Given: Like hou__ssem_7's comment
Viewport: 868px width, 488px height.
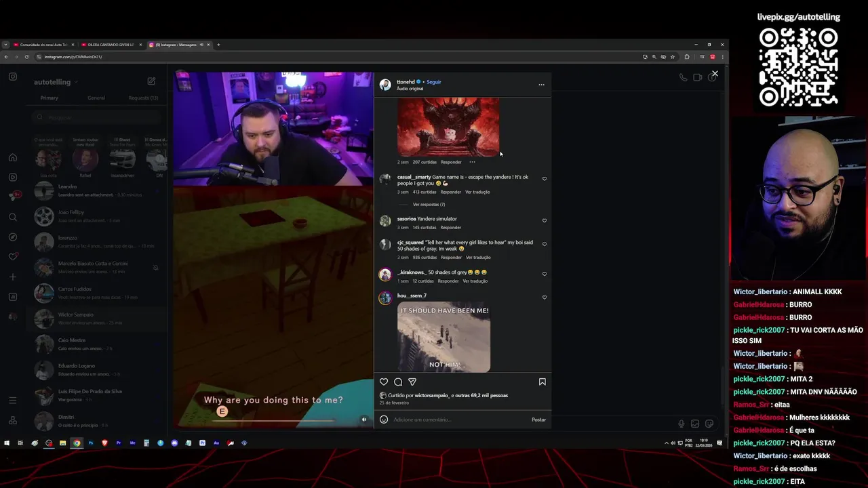Looking at the screenshot, I should tap(545, 298).
